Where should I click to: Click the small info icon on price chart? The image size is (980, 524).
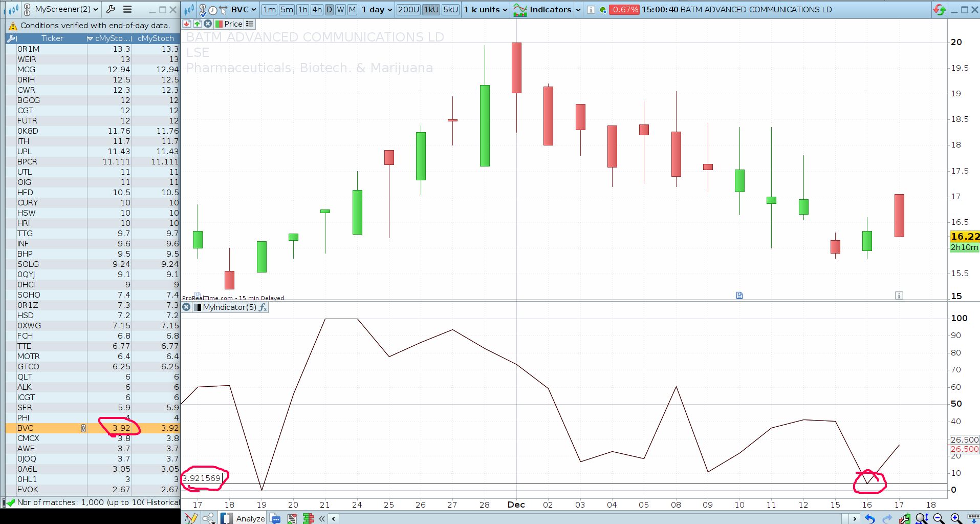[899, 296]
